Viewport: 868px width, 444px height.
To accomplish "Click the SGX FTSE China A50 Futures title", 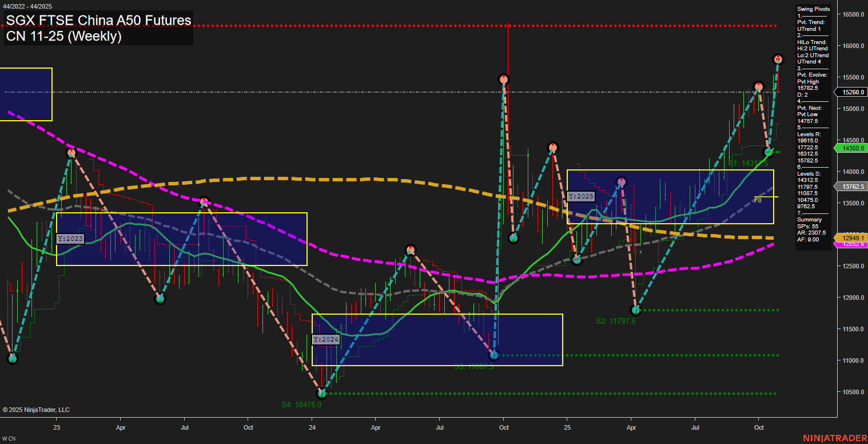I will 98,21.
